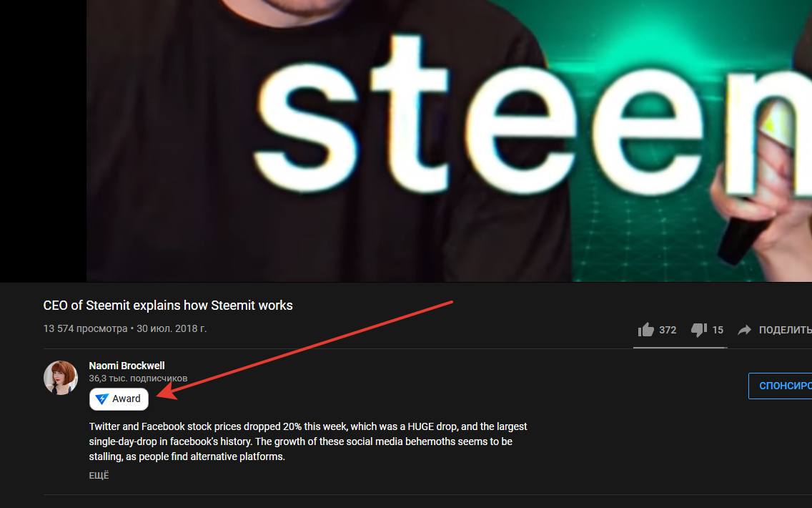Click the 13 574 просмотра view count
This screenshot has width=812, height=508.
coord(86,328)
